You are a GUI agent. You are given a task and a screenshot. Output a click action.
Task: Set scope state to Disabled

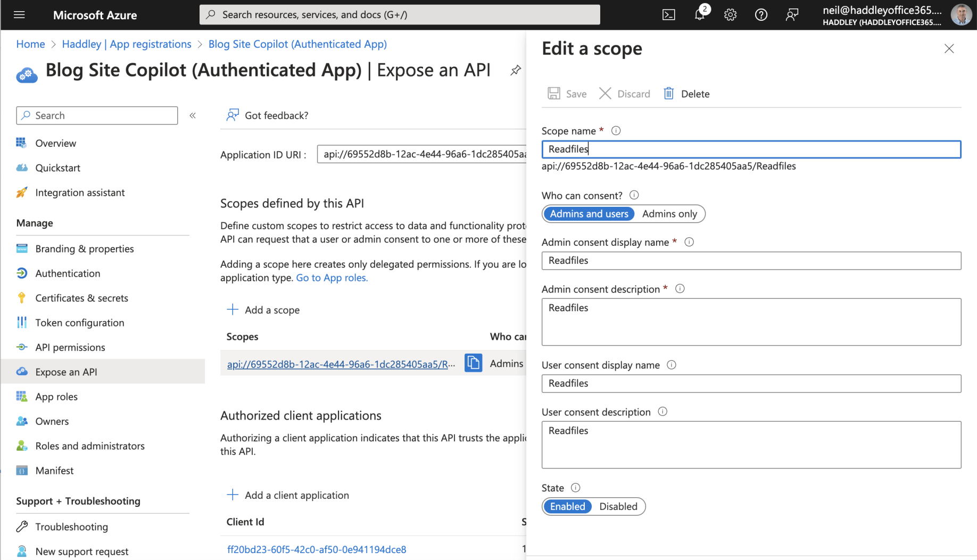click(x=618, y=506)
